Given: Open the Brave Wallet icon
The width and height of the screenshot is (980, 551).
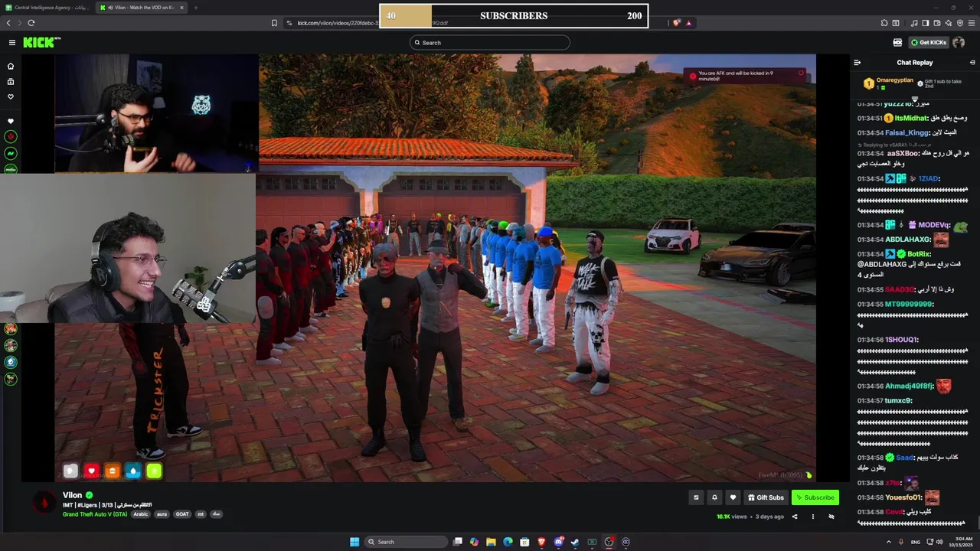Looking at the screenshot, I should pyautogui.click(x=936, y=23).
